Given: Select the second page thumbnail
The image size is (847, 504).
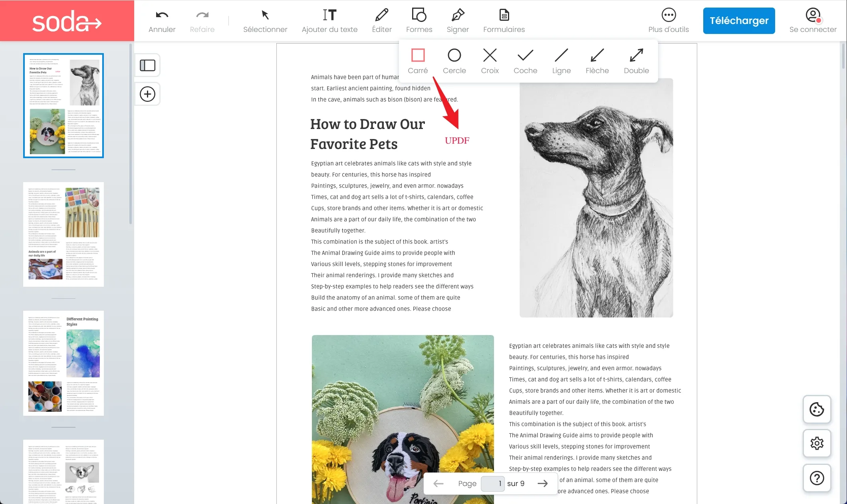Looking at the screenshot, I should (63, 234).
